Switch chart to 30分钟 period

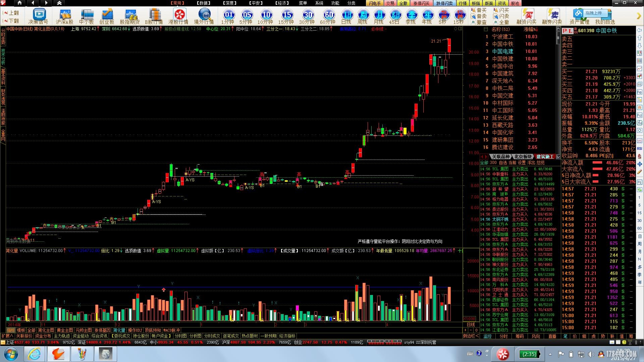tap(307, 16)
